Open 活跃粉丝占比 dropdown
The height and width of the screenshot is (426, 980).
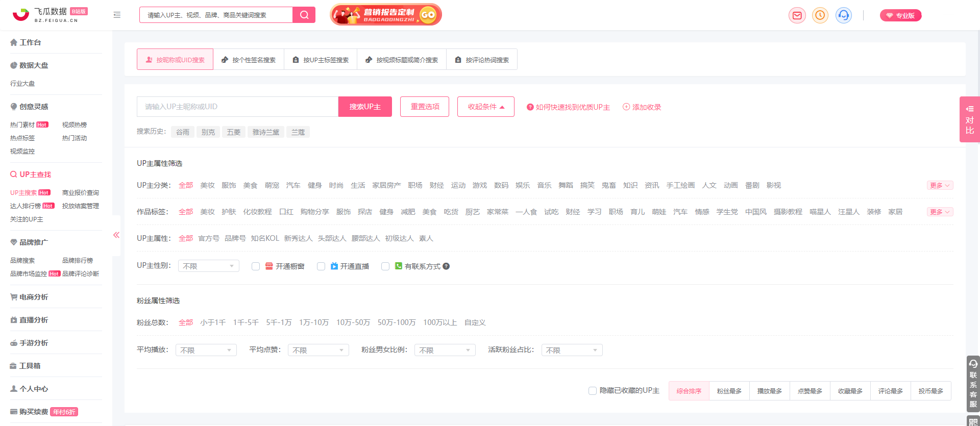572,350
